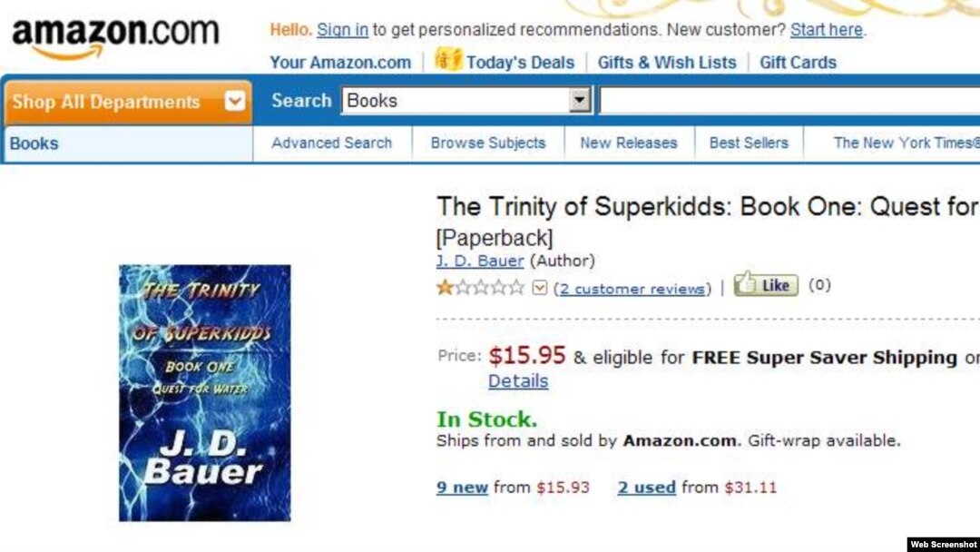The height and width of the screenshot is (552, 980).
Task: Go to New Releases
Action: click(629, 143)
